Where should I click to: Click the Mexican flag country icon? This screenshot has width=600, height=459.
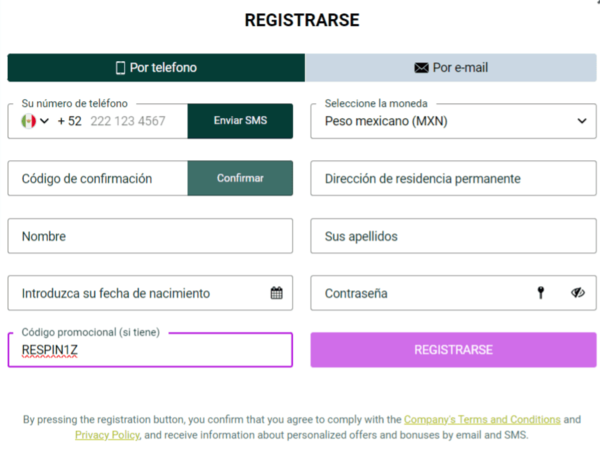28,121
